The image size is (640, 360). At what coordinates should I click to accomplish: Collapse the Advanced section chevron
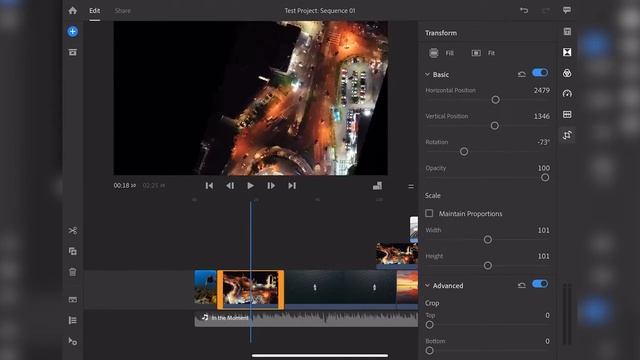click(427, 285)
